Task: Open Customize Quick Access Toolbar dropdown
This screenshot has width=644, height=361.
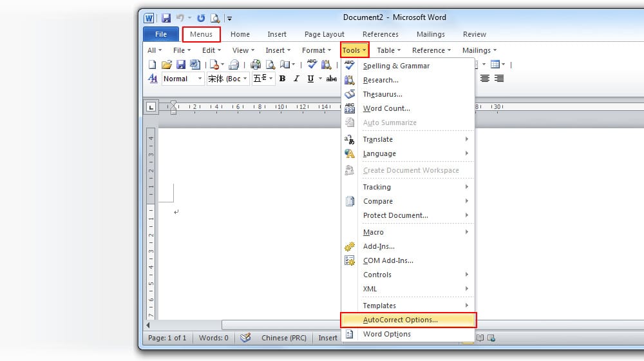Action: pyautogui.click(x=230, y=19)
